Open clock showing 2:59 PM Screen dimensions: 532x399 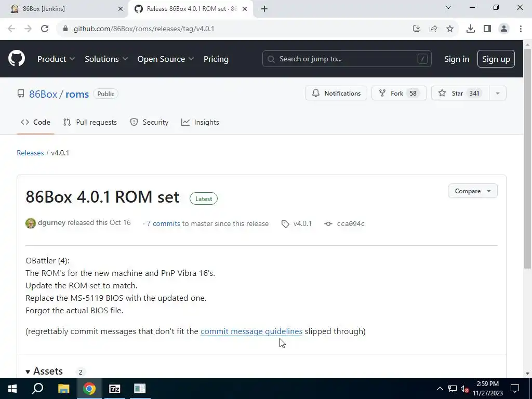tap(488, 389)
